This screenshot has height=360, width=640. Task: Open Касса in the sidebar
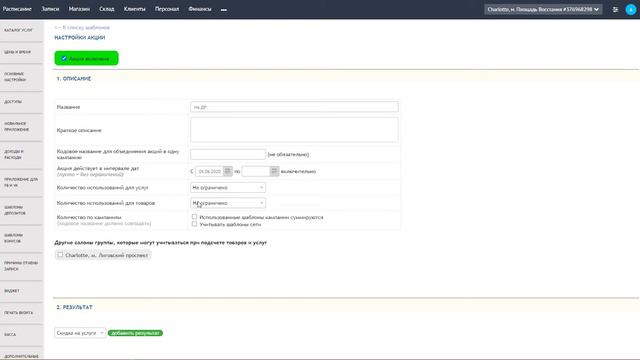click(x=21, y=335)
